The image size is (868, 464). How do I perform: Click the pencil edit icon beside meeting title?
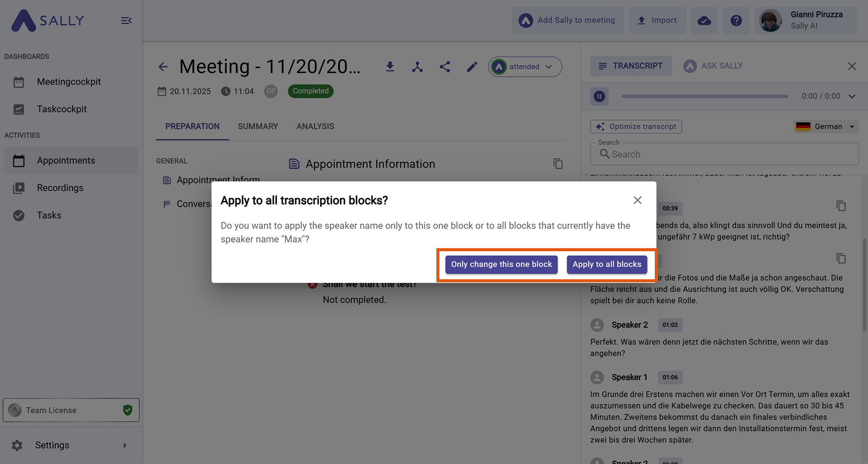tap(472, 66)
